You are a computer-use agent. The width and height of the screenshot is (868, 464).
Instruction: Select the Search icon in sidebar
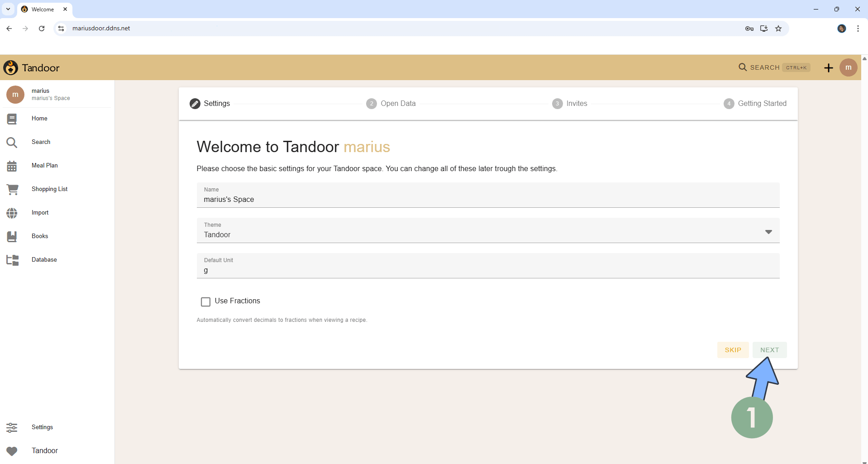[x=12, y=142]
